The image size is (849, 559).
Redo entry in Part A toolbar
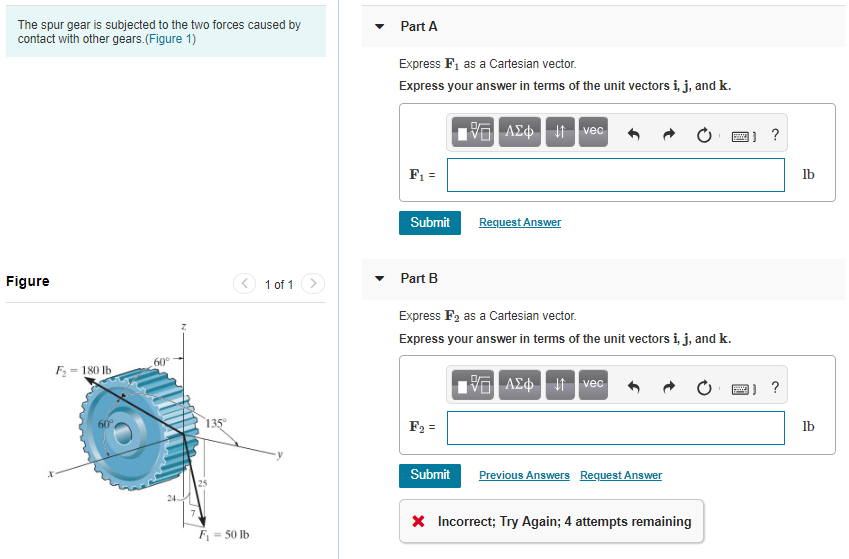click(669, 134)
